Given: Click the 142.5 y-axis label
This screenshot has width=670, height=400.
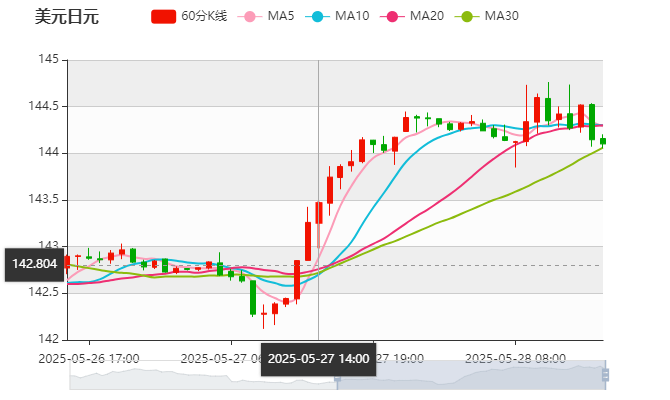Looking at the screenshot, I should [x=43, y=292].
